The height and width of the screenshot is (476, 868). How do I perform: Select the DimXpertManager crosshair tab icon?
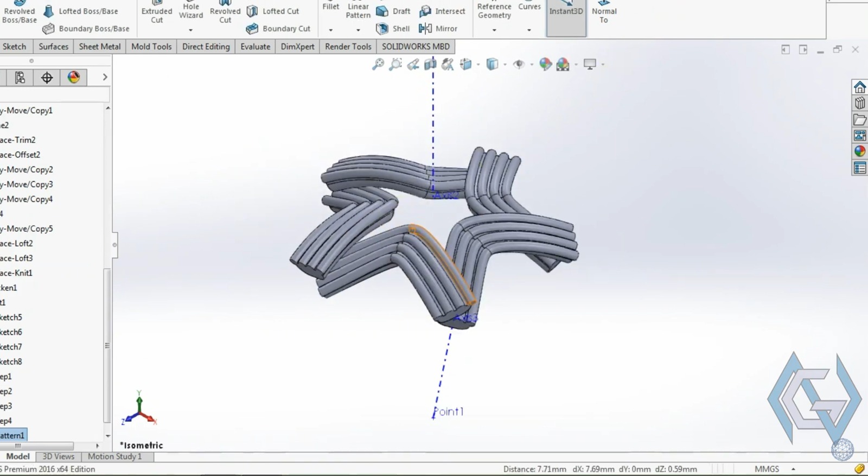pyautogui.click(x=47, y=78)
